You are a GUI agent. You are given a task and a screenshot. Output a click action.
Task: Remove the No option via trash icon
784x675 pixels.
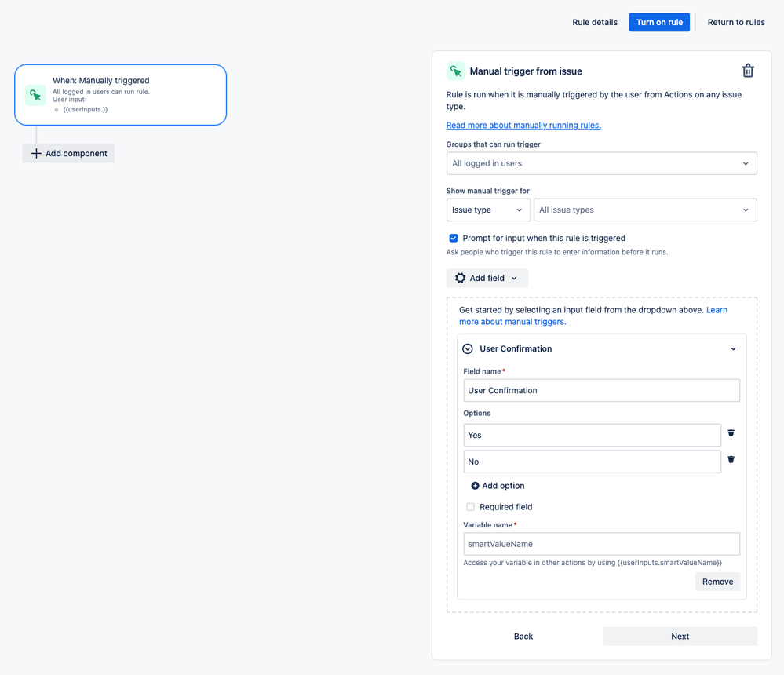(731, 459)
